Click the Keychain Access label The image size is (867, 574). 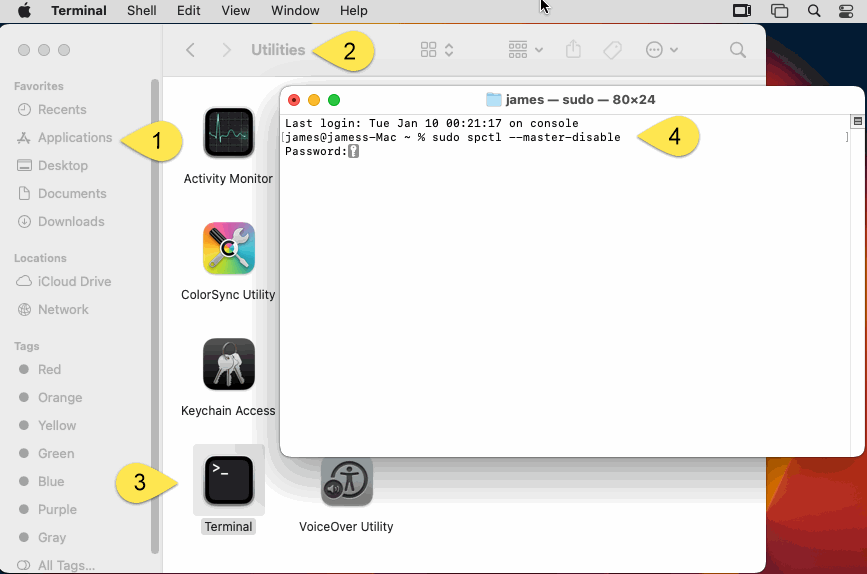228,411
